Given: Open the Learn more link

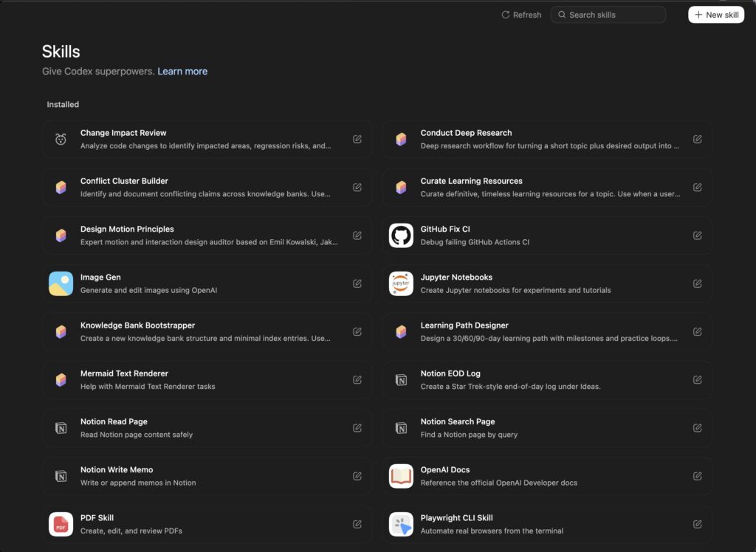Looking at the screenshot, I should point(182,71).
